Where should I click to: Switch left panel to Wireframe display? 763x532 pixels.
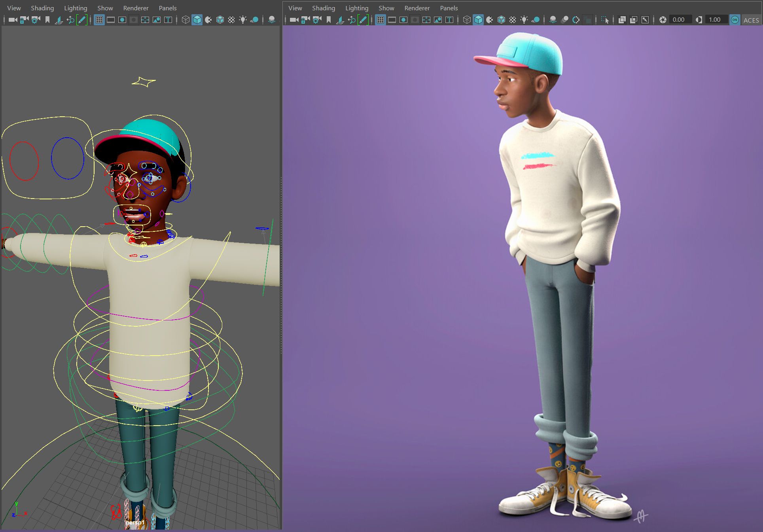coord(186,20)
